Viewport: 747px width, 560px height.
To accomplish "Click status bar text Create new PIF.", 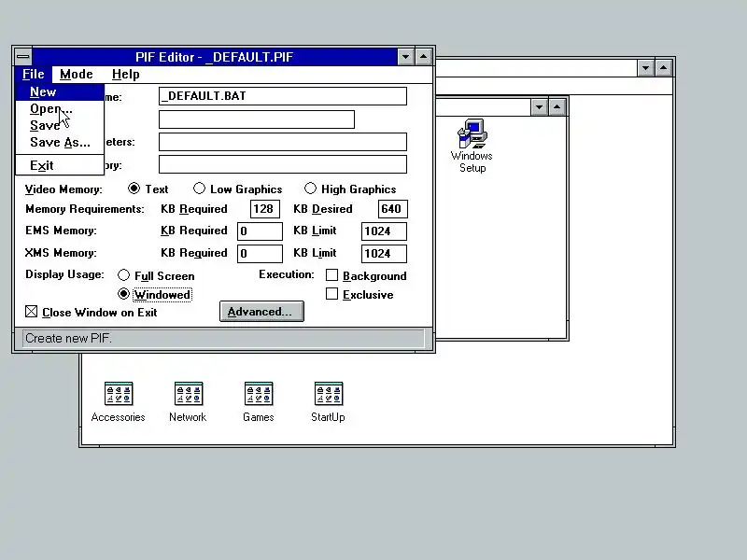I will click(x=68, y=338).
